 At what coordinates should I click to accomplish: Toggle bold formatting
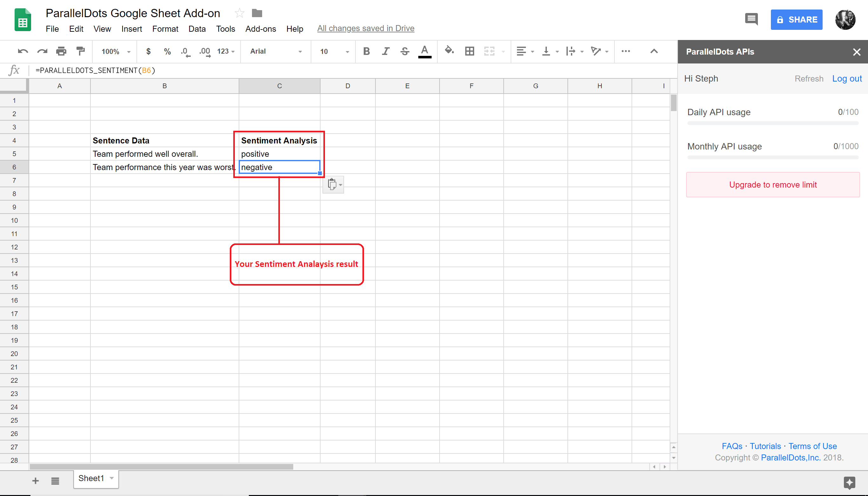366,51
